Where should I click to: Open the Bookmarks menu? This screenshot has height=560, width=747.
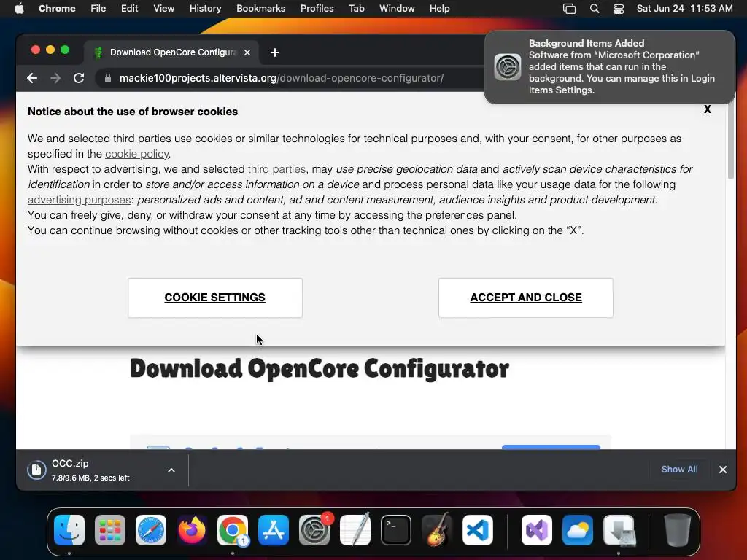(x=260, y=9)
